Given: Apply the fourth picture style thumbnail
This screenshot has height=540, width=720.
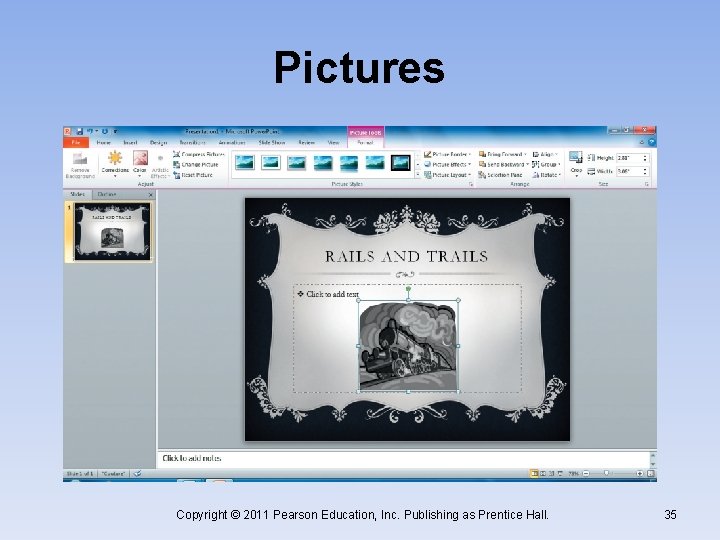Looking at the screenshot, I should [x=323, y=163].
